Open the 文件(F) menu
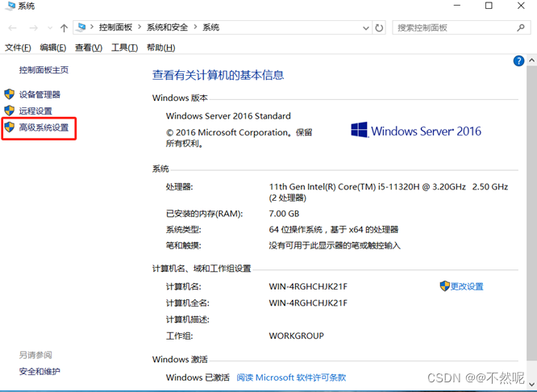The height and width of the screenshot is (392, 537). coord(18,48)
